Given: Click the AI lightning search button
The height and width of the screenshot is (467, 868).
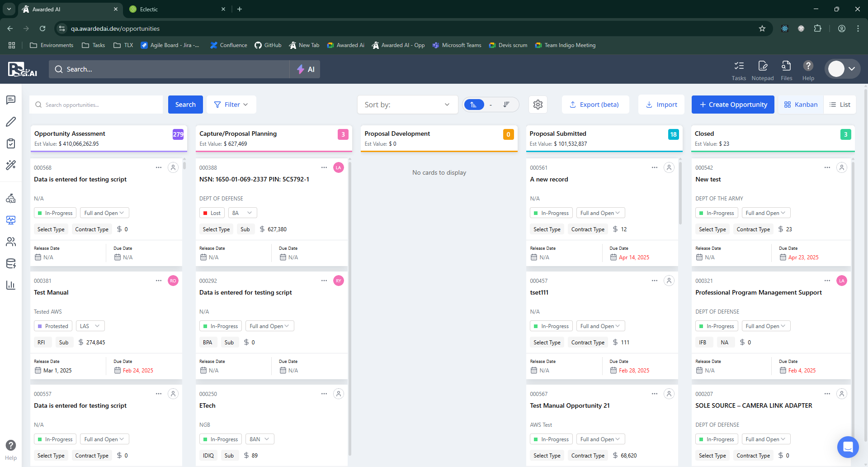Looking at the screenshot, I should click(x=305, y=69).
